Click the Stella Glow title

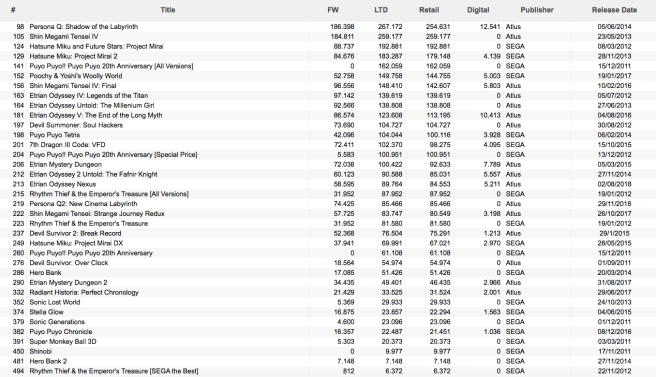pos(46,312)
